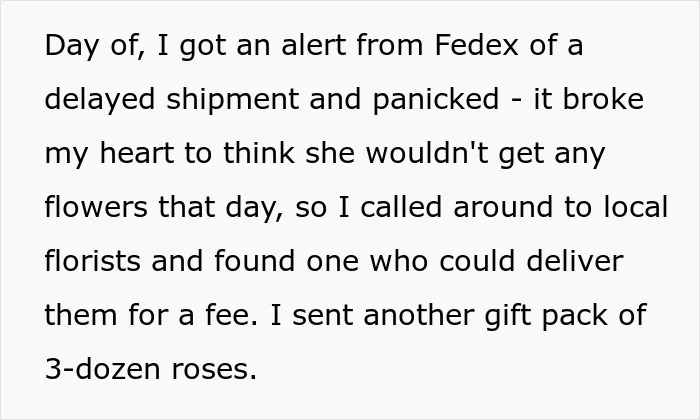Click on the word "gift"

click(508, 317)
